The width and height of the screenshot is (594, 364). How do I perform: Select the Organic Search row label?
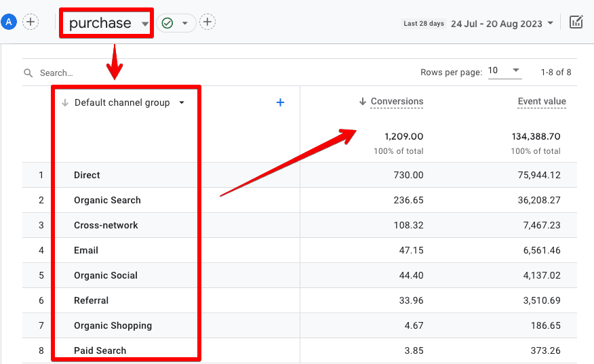[x=107, y=200]
